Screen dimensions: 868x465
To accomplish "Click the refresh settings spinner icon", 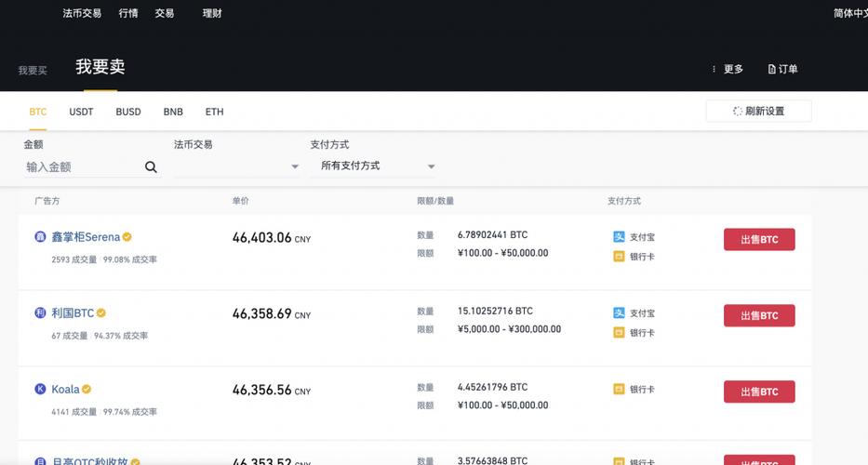I will [x=737, y=112].
